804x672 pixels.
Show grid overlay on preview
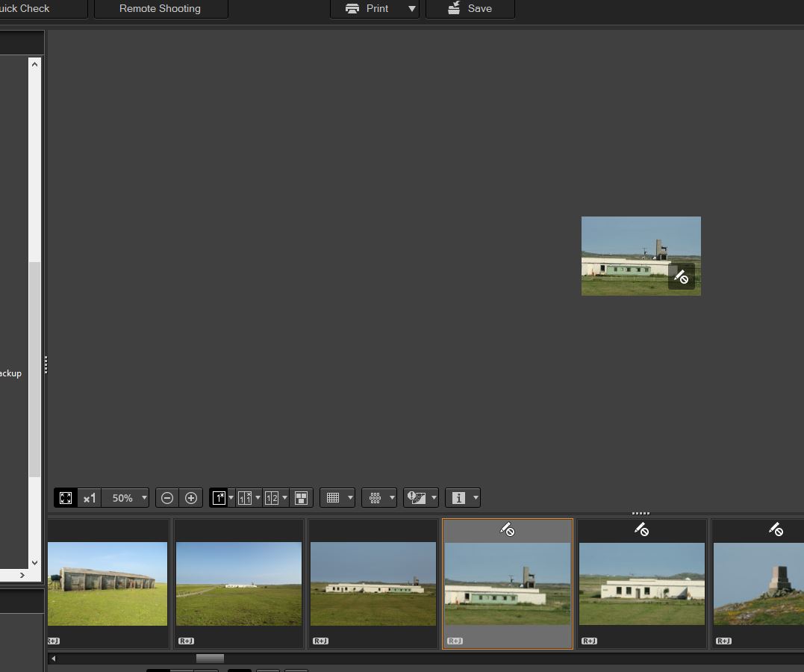tap(333, 498)
